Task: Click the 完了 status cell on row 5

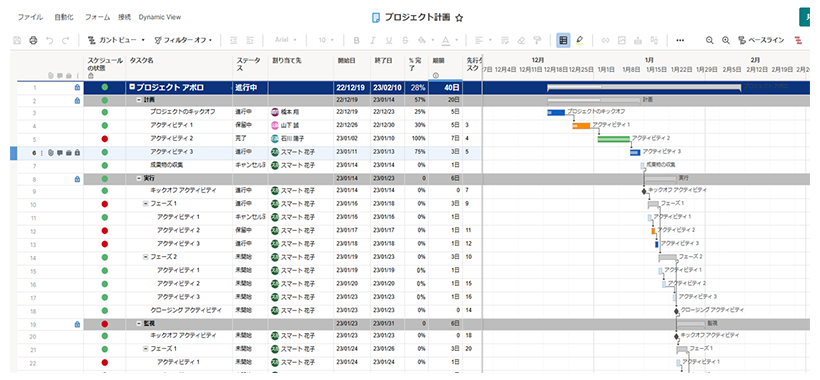Action: click(x=250, y=139)
